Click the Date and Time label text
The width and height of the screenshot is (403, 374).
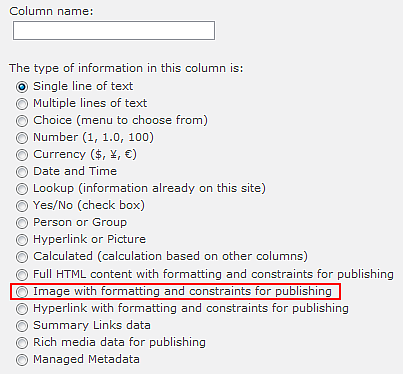click(x=75, y=171)
